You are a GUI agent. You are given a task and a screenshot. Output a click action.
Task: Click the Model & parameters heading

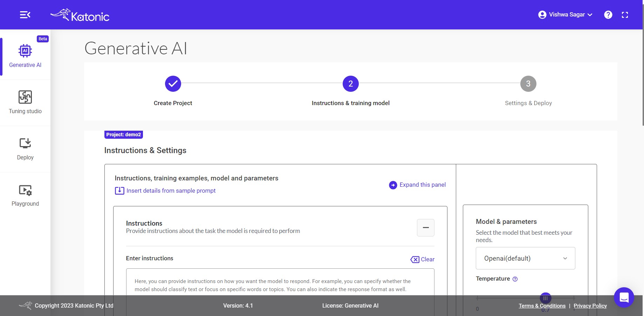(506, 221)
